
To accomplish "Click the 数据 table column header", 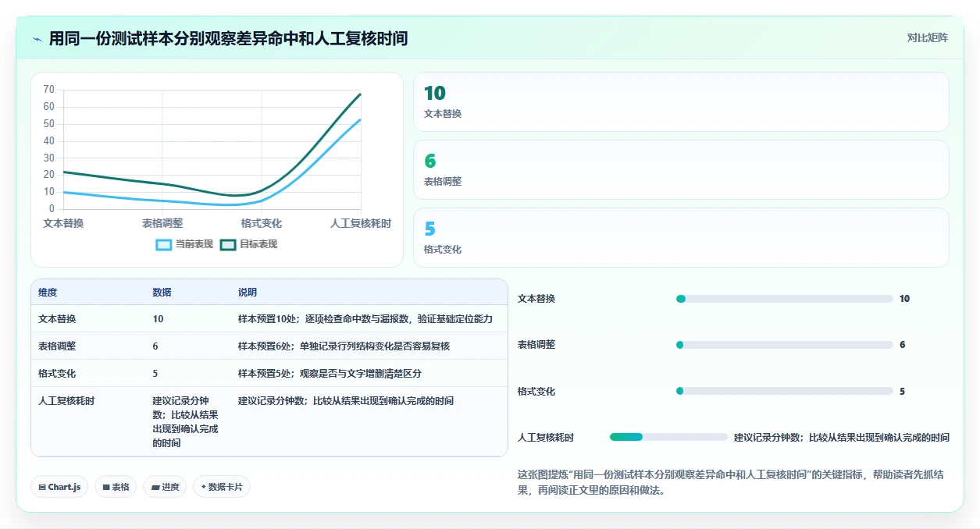I will coord(162,293).
